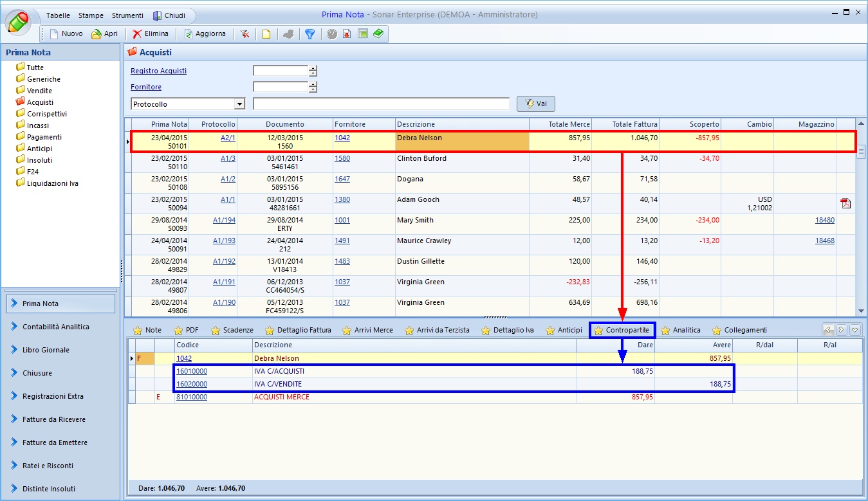Screen dimensions: 868x501
Task: Click the Protocollo search text field
Action: pos(381,104)
